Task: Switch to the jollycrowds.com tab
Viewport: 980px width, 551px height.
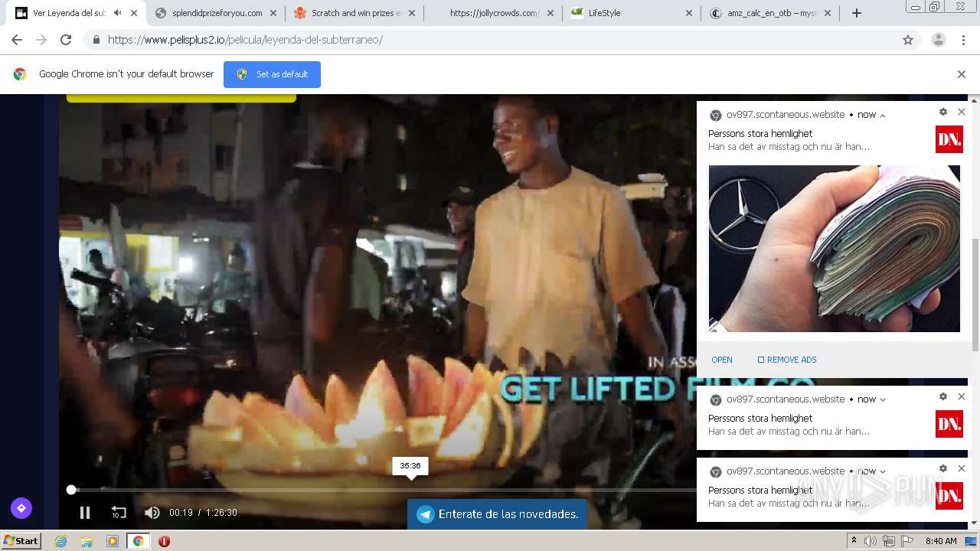Action: click(x=494, y=13)
